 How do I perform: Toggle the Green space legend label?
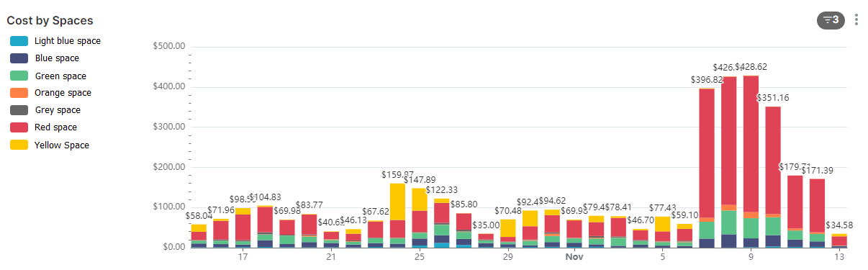click(x=60, y=76)
